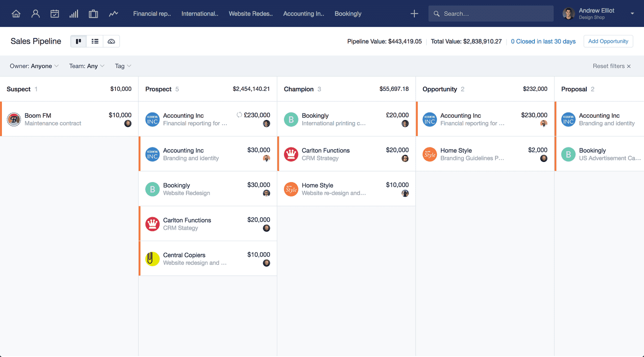This screenshot has width=644, height=357.
Task: Click the Champion column header
Action: coord(346,89)
